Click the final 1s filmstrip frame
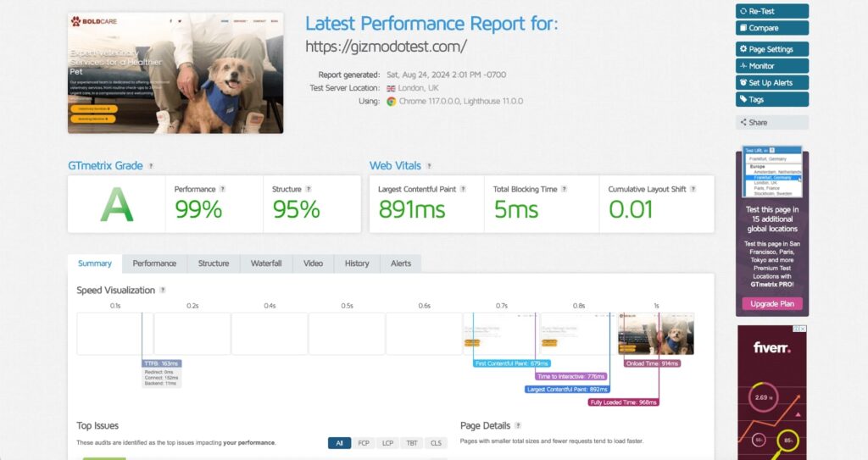The height and width of the screenshot is (460, 868). [656, 333]
